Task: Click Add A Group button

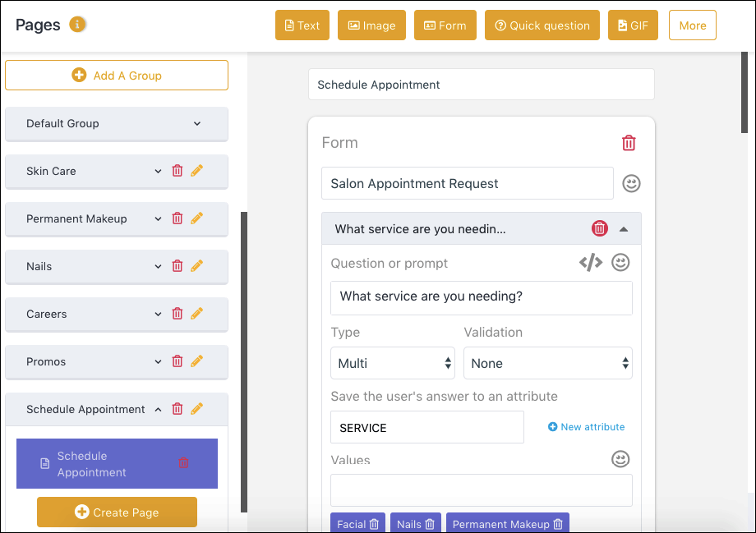Action: tap(117, 76)
